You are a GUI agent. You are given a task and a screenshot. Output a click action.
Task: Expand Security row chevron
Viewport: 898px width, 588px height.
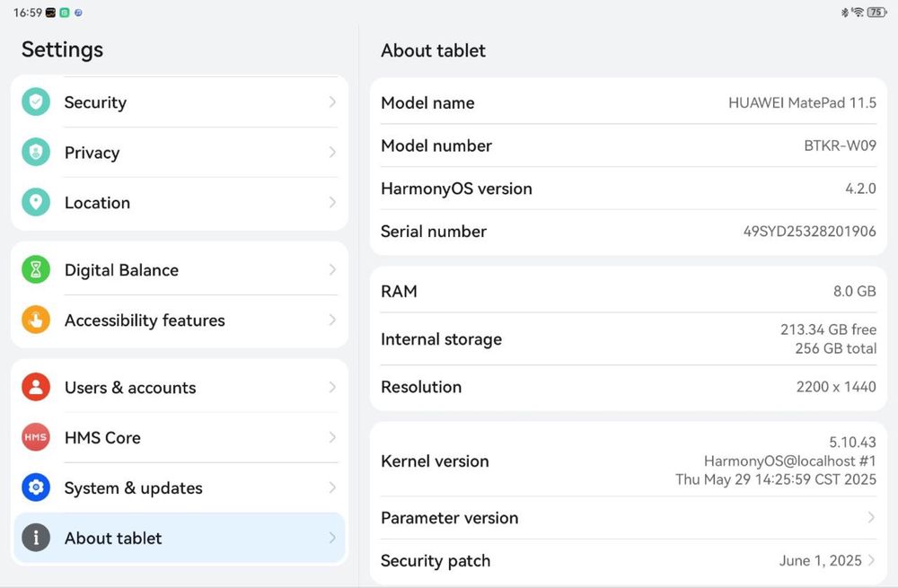click(332, 102)
